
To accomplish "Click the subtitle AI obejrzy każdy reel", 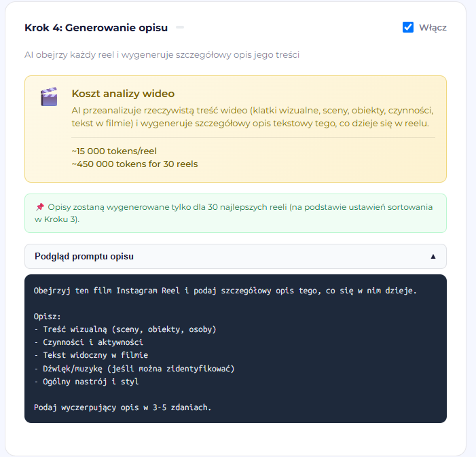I will click(162, 55).
